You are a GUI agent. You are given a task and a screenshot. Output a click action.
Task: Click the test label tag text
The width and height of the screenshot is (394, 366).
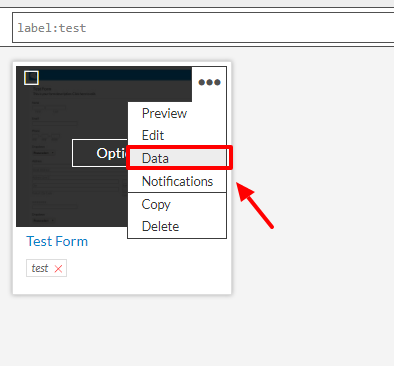(x=40, y=268)
